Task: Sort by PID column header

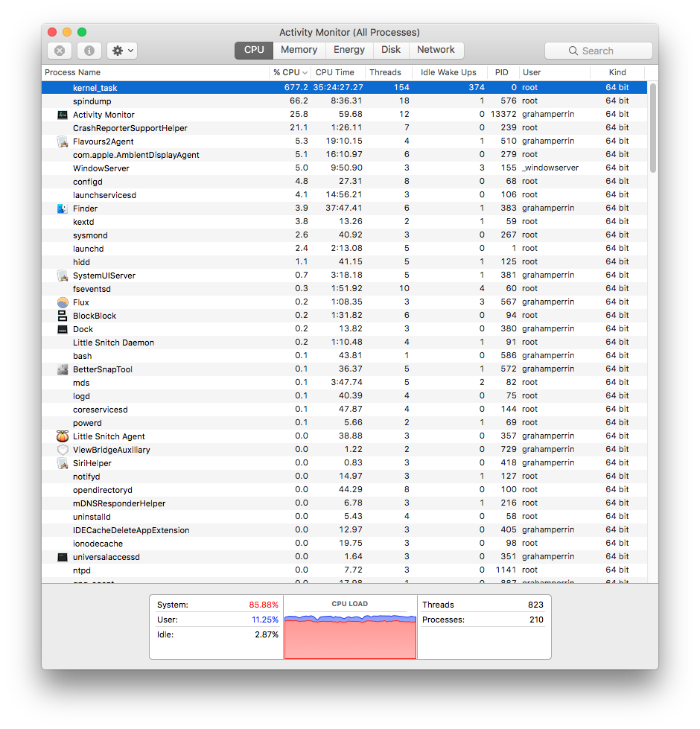Action: point(503,72)
